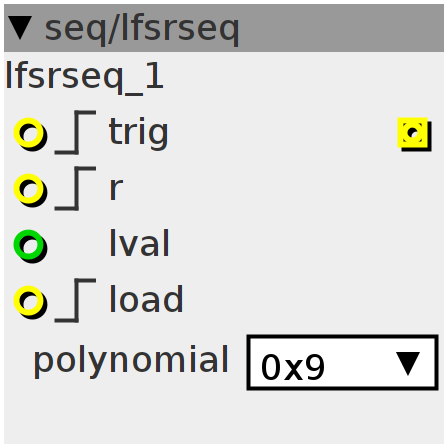
Task: Click the 0x9 value text
Action: 293,367
